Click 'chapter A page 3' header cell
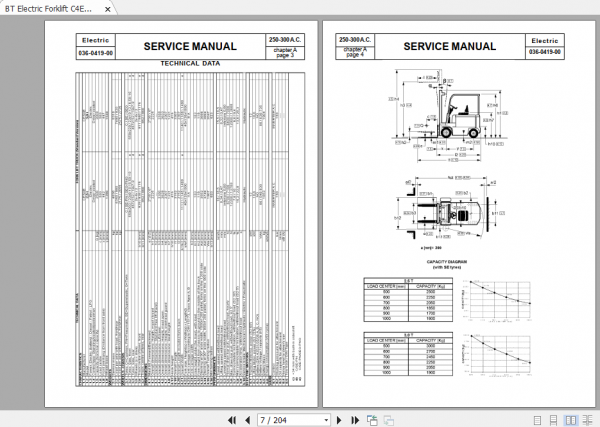The image size is (600, 427). pos(285,52)
